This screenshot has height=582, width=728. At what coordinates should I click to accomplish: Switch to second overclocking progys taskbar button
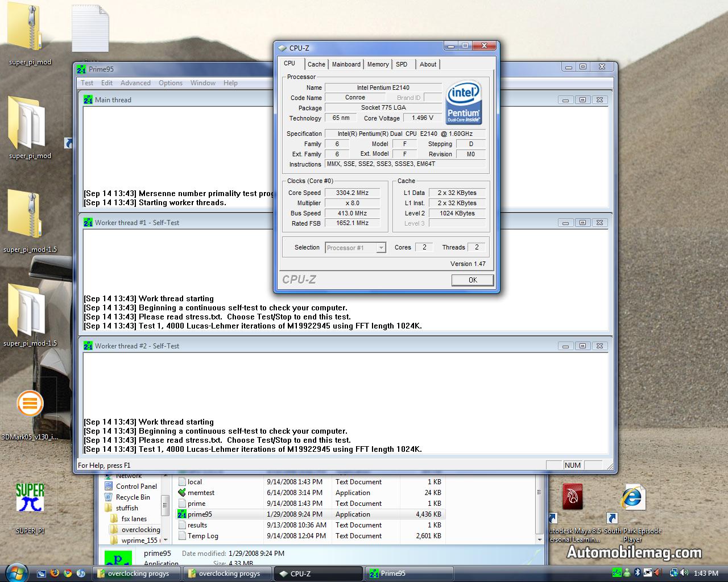[x=228, y=573]
